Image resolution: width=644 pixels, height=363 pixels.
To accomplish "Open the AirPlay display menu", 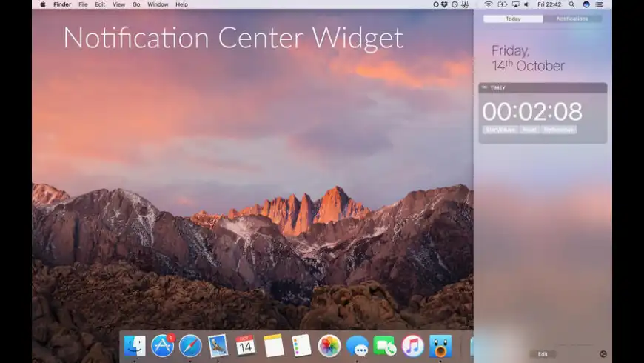I will pos(515,4).
